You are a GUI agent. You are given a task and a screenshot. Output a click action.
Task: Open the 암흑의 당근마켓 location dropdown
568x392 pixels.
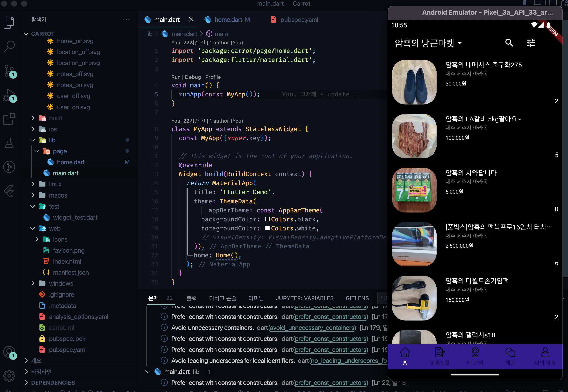pos(428,43)
